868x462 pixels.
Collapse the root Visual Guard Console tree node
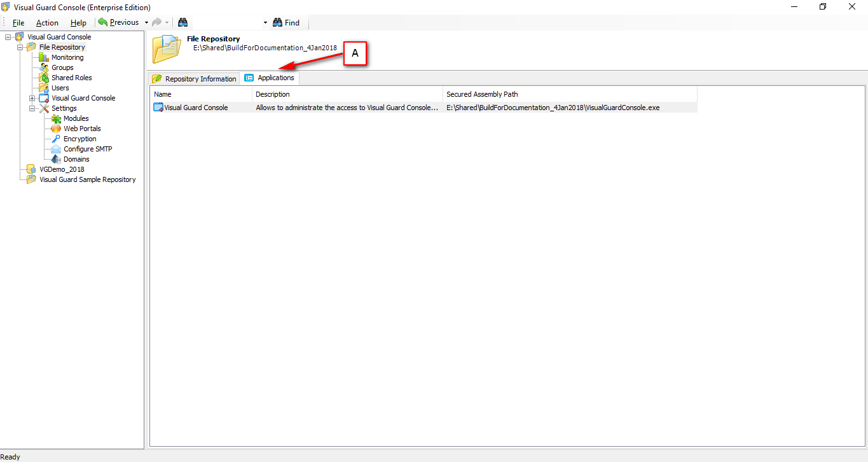coord(8,37)
